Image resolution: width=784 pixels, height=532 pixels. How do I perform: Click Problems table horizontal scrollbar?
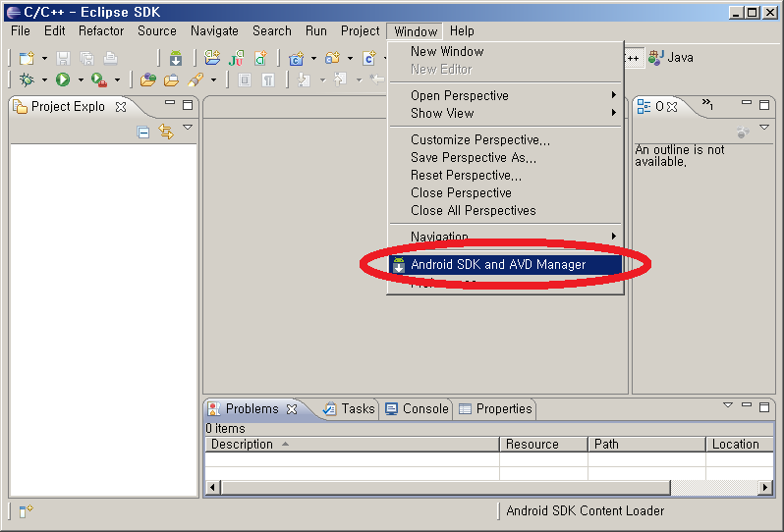(445, 487)
